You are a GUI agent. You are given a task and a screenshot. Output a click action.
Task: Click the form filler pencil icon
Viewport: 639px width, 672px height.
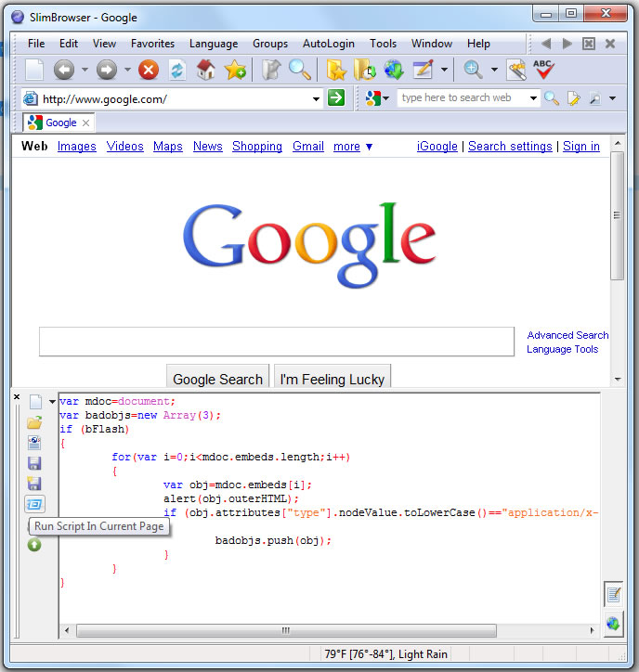coord(423,70)
